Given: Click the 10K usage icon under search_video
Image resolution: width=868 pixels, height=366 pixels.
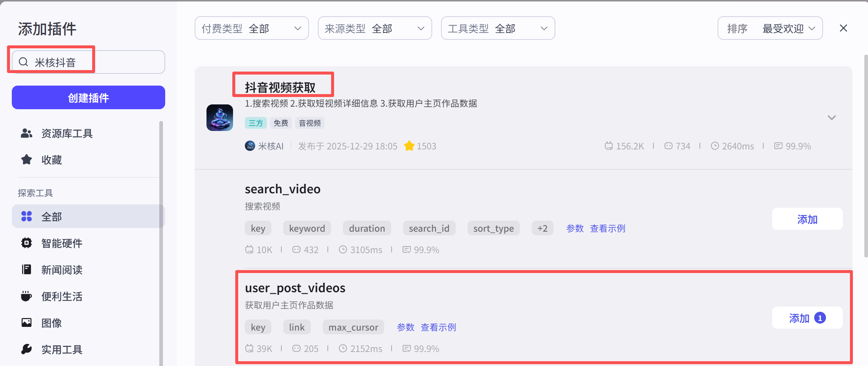Looking at the screenshot, I should click(249, 249).
